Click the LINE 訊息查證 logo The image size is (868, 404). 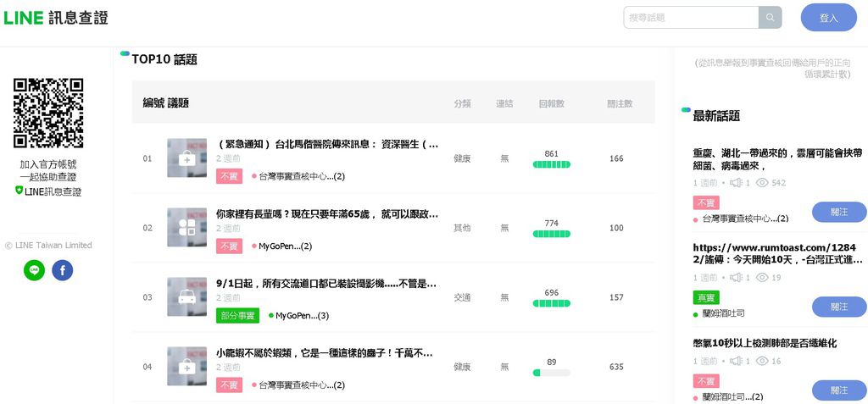coord(56,18)
